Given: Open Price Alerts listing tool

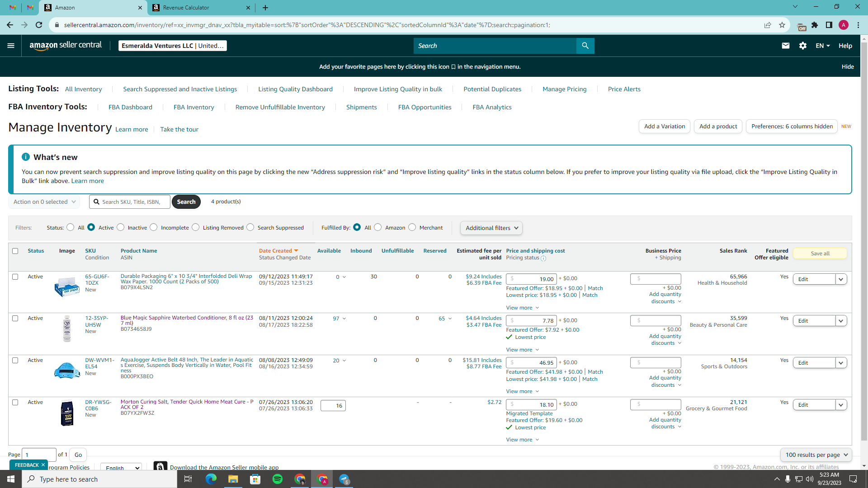Looking at the screenshot, I should click(624, 89).
